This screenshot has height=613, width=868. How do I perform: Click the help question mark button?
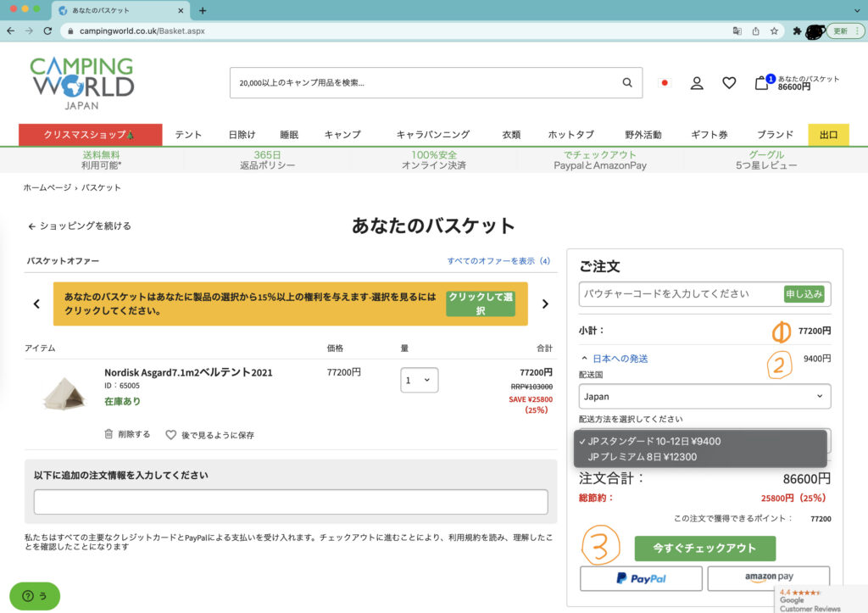pyautogui.click(x=34, y=596)
